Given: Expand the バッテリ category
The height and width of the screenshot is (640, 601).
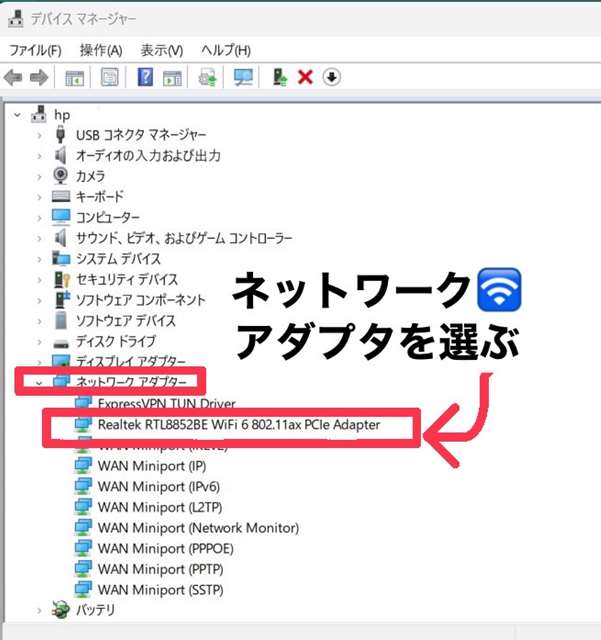Looking at the screenshot, I should (x=39, y=610).
